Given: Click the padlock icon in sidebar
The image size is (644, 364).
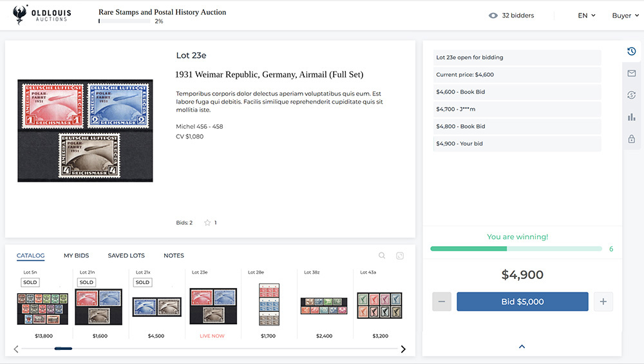Looking at the screenshot, I should coord(631,139).
